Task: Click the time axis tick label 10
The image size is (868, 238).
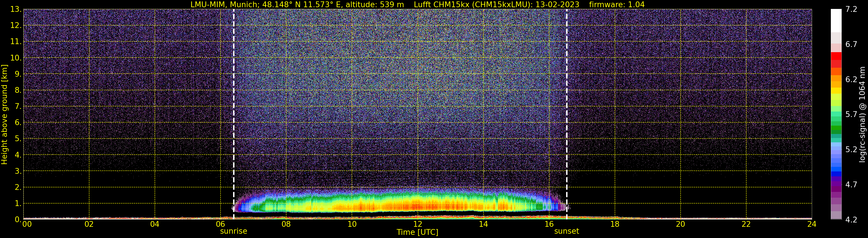Action: [x=352, y=224]
